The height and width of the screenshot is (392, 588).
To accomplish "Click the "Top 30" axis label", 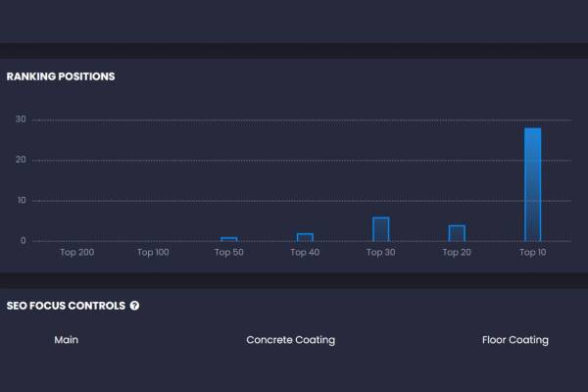I will coord(380,253).
